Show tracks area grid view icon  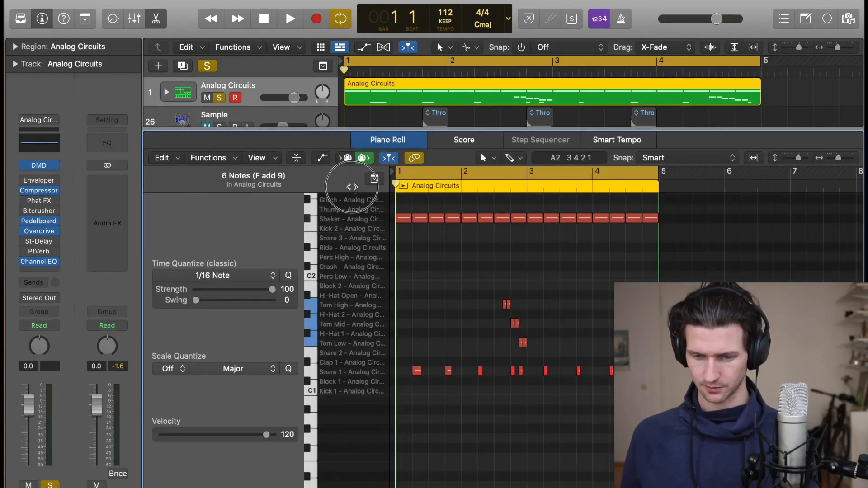[x=321, y=47]
